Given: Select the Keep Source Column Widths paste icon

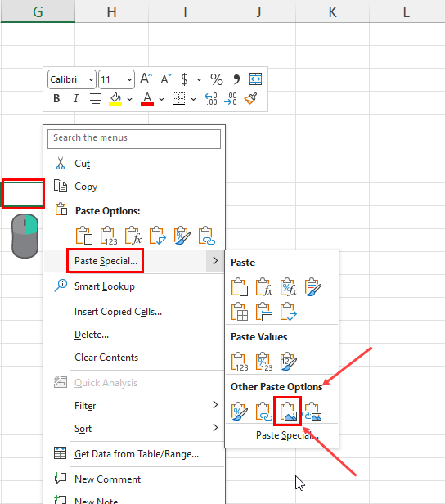Looking at the screenshot, I should pos(263,312).
